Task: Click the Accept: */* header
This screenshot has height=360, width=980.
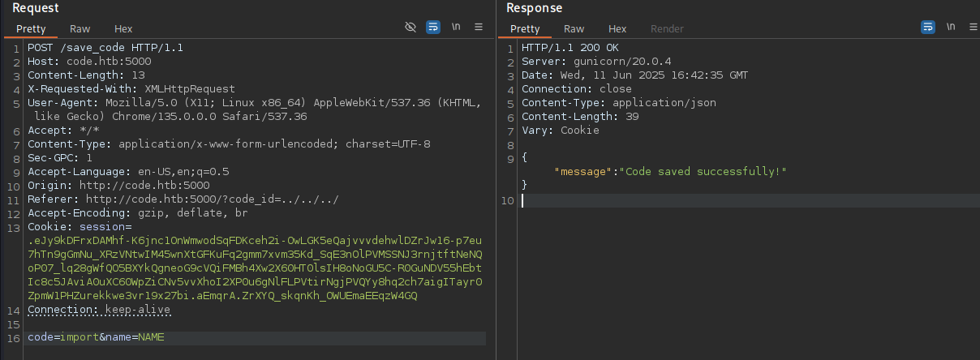Action: pyautogui.click(x=63, y=130)
